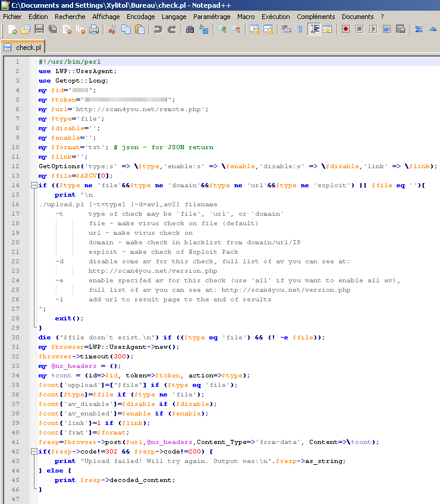The width and height of the screenshot is (440, 504).
Task: Click '# json - for JSON return' comment
Action: tap(164, 147)
